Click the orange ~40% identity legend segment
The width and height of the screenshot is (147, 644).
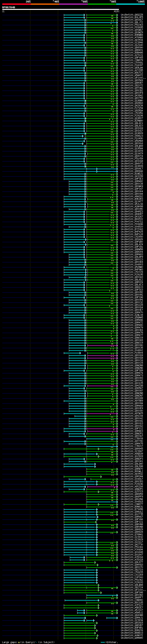pos(45,4)
